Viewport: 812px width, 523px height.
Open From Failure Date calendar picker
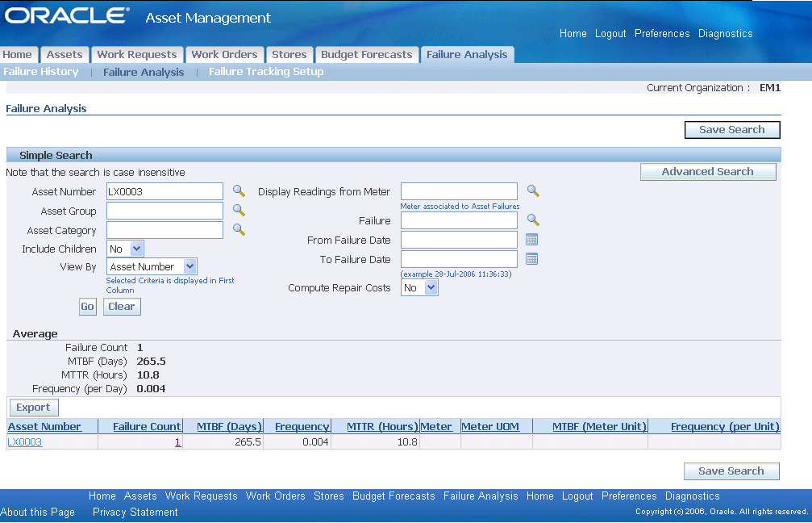pos(532,240)
